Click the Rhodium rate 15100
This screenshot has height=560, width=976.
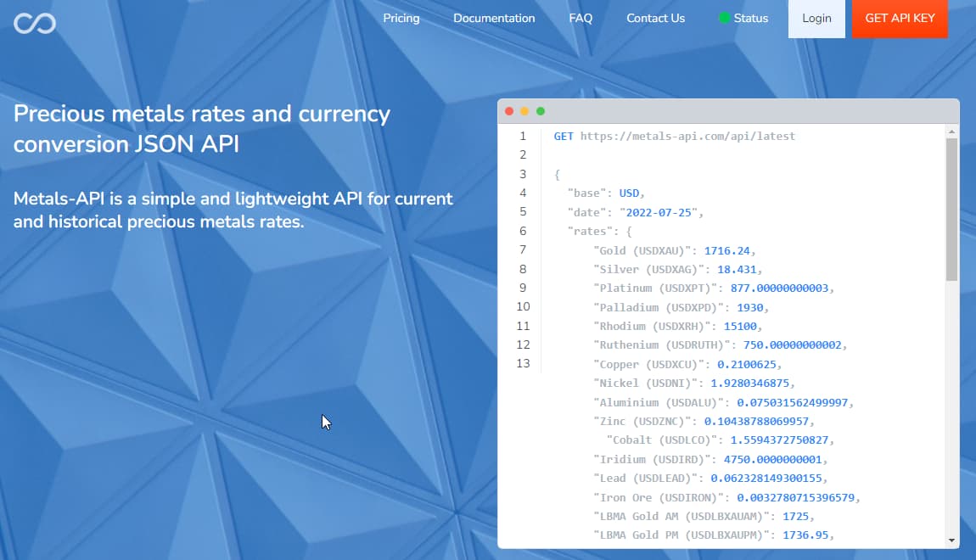[x=740, y=326]
